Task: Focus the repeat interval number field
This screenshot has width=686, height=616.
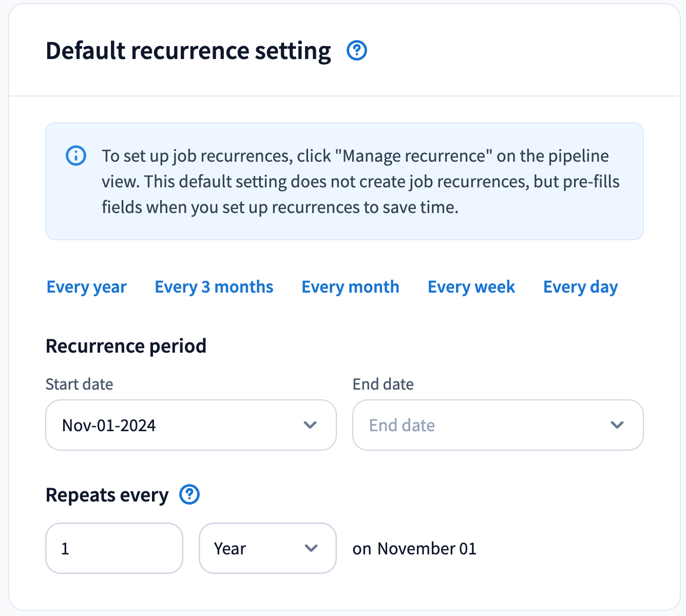Action: (x=114, y=548)
